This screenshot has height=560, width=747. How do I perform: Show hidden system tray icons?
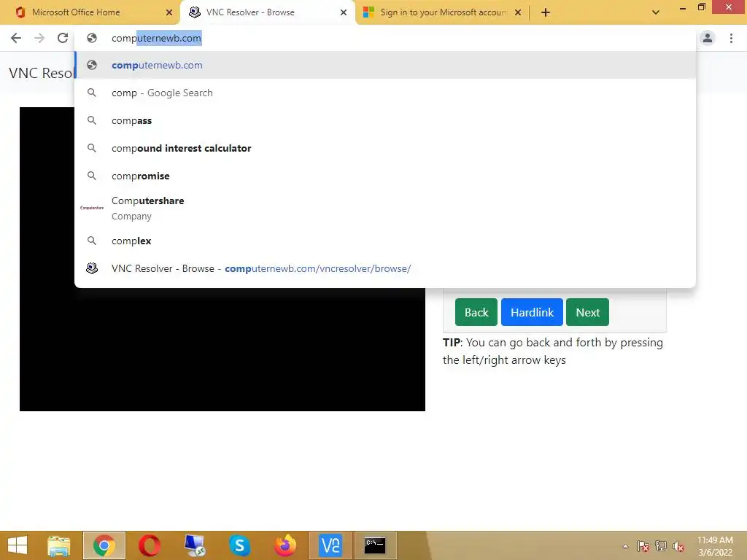[625, 546]
